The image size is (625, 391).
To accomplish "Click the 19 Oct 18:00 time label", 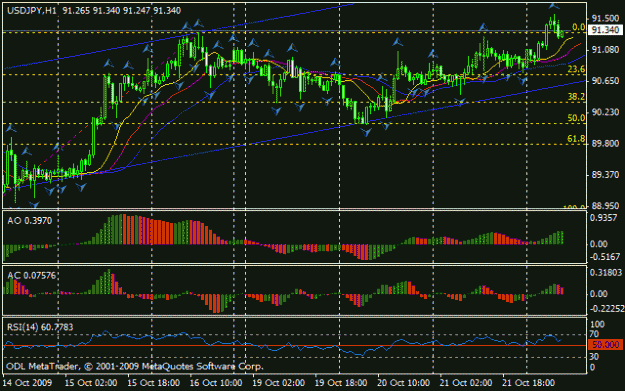I will (341, 383).
